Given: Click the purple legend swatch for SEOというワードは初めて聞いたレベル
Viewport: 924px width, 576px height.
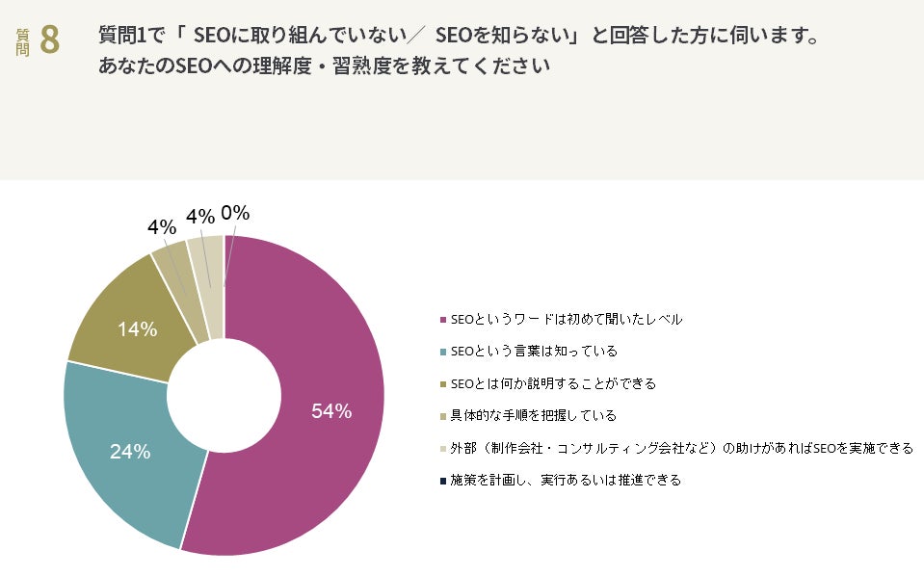Looking at the screenshot, I should click(442, 320).
